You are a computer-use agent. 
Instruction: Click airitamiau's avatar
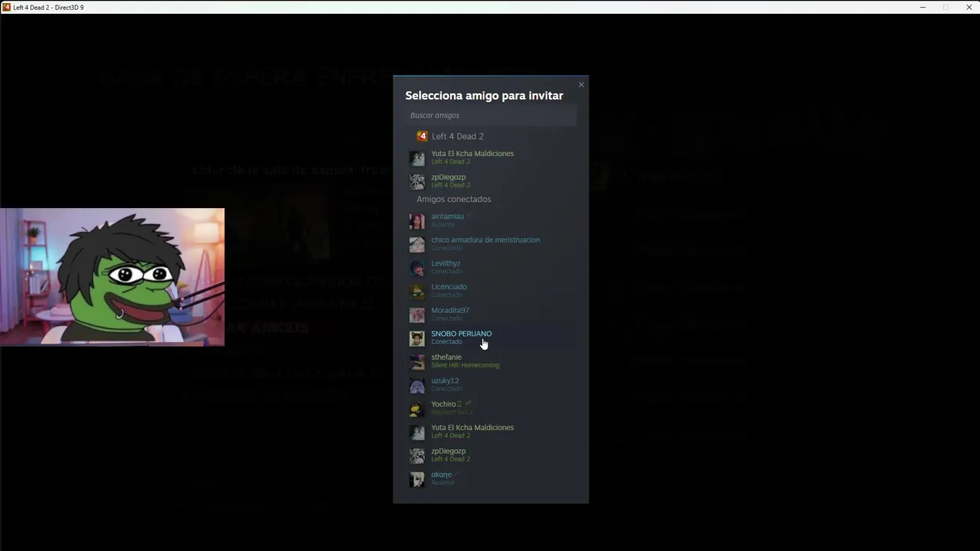(416, 221)
